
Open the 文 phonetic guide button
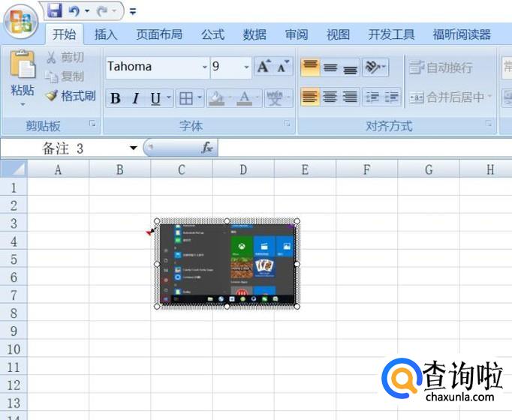click(274, 98)
